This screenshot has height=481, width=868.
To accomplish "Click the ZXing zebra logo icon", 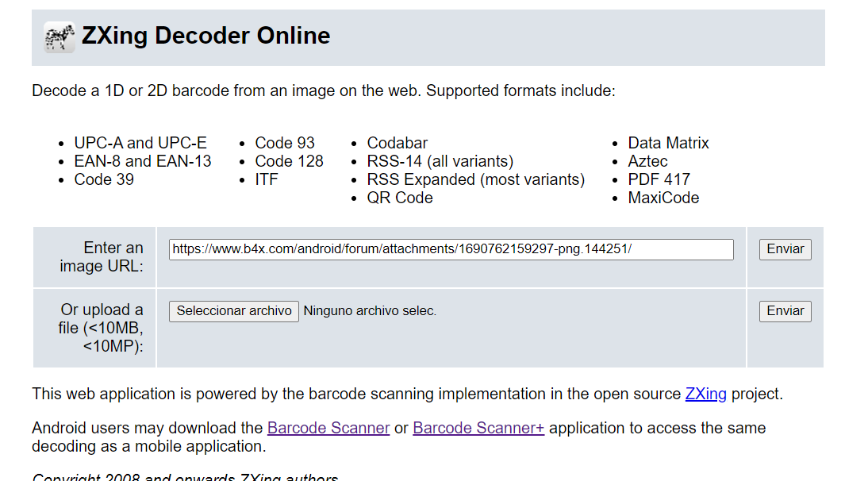I will click(60, 37).
